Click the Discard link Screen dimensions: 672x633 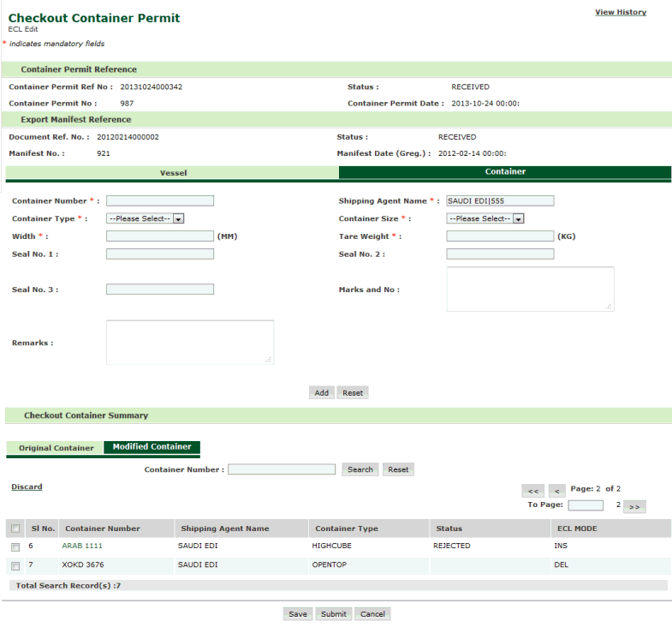(x=27, y=487)
